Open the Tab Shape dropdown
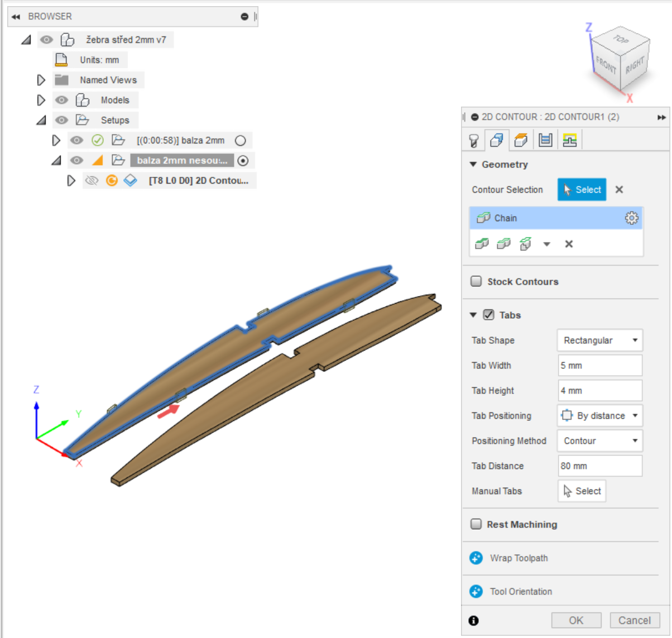Image resolution: width=672 pixels, height=638 pixels. [x=599, y=340]
